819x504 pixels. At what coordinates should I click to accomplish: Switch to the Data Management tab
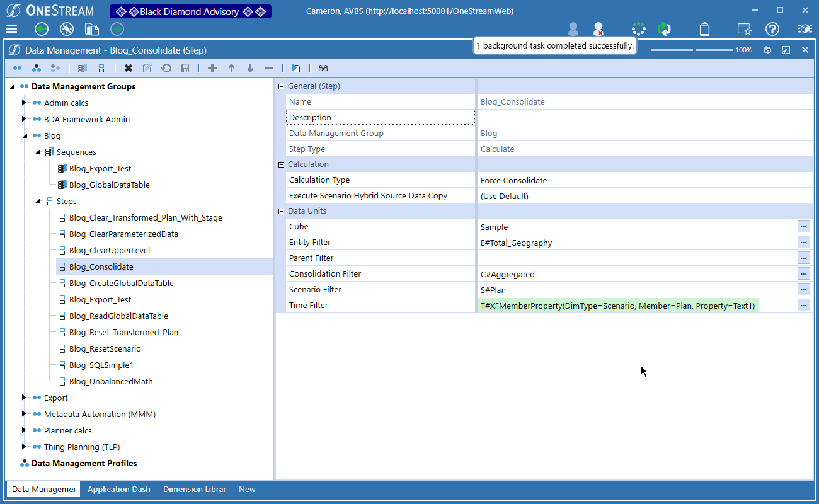point(43,489)
